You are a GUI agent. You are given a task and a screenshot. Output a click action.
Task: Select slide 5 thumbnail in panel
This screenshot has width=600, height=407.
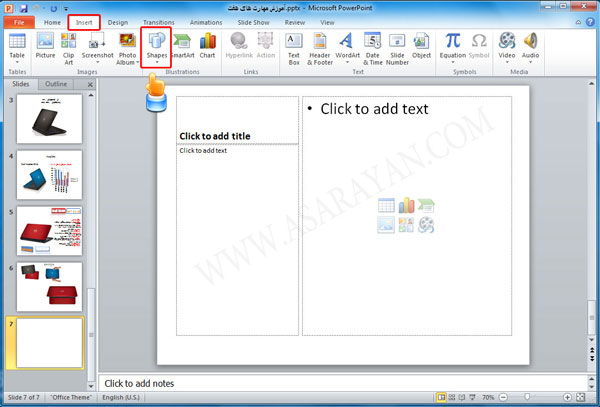[50, 231]
